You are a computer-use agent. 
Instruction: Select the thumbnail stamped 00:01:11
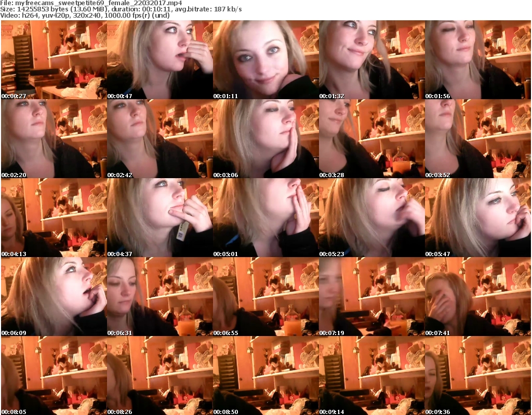pos(266,60)
